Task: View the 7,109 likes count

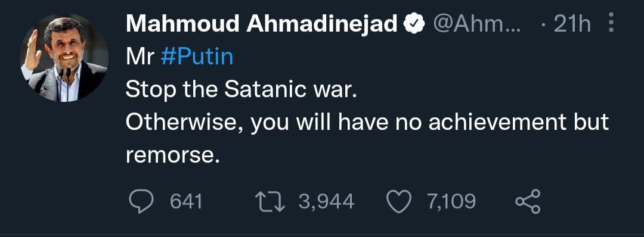Action: point(451,202)
